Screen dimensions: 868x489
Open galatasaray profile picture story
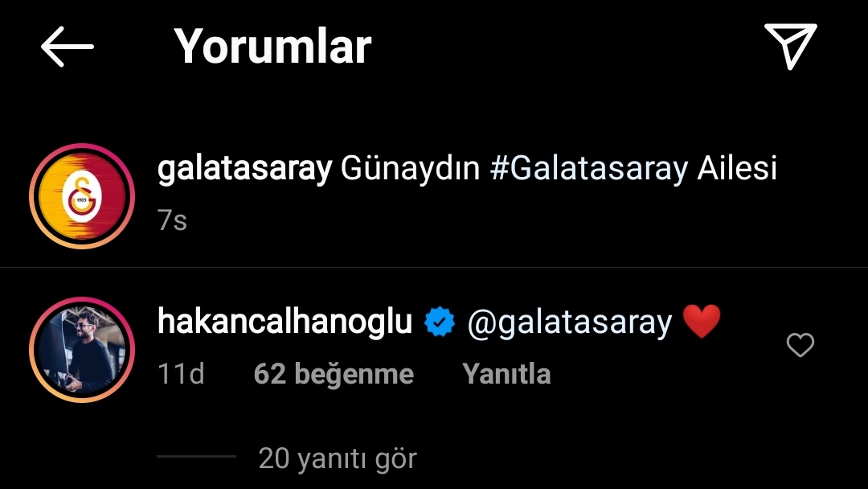tap(82, 196)
